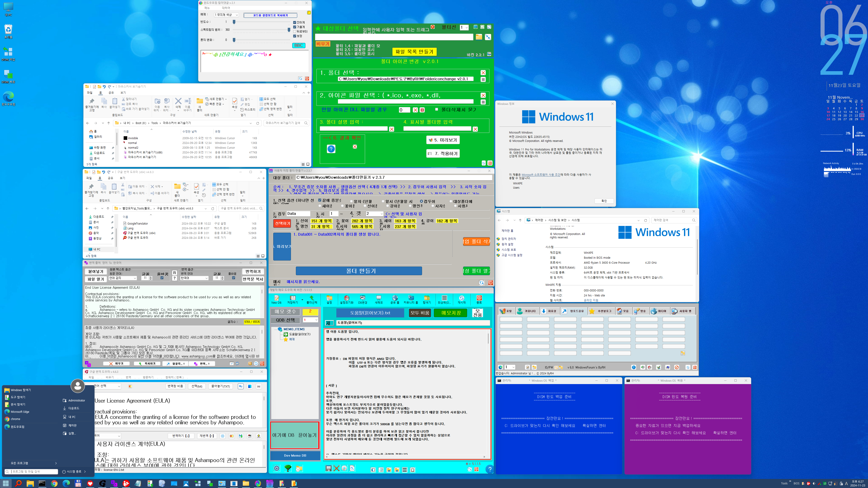This screenshot has height=488, width=868.
Task: Open 방문하기 menu in Google translate helper
Action: pos(148,377)
